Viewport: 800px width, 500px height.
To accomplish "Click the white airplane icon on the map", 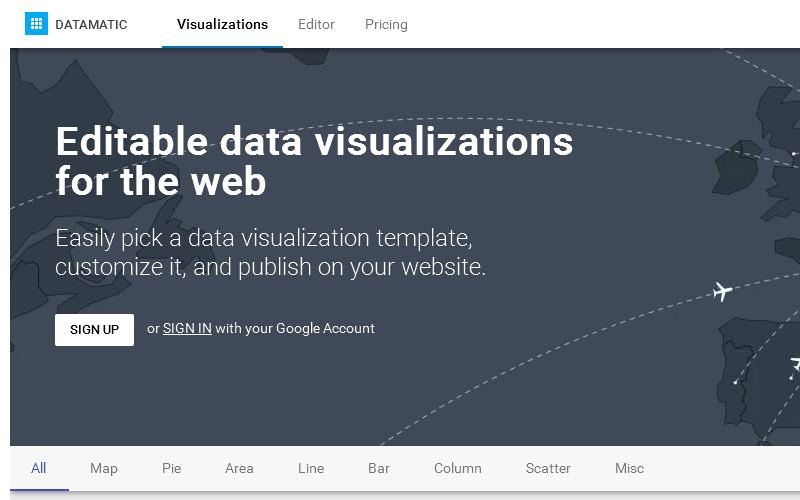I will click(x=723, y=291).
